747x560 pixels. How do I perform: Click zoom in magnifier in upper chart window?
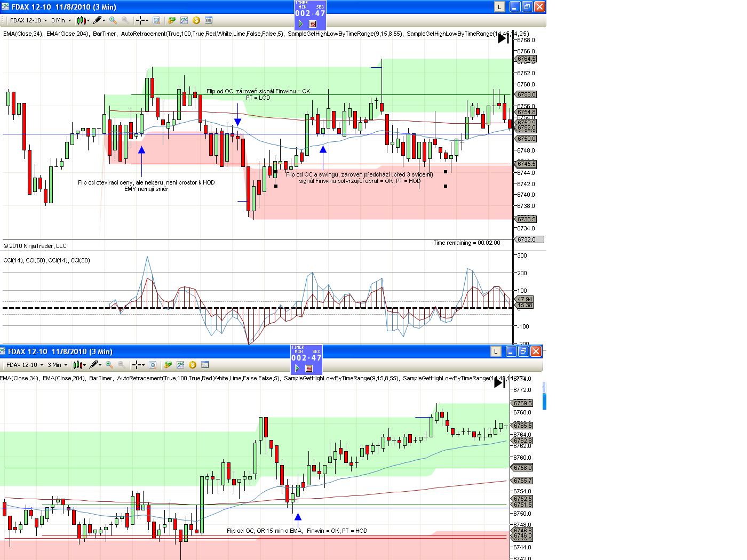pyautogui.click(x=113, y=20)
